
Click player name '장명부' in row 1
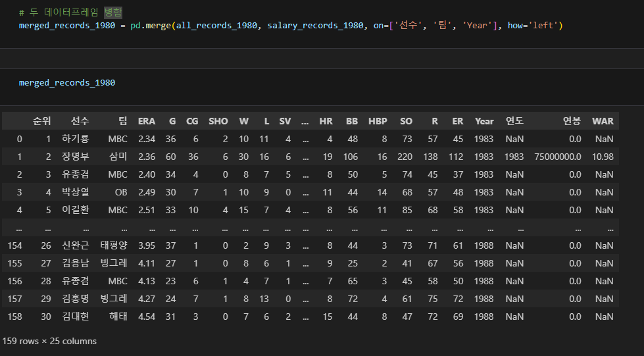coord(75,157)
